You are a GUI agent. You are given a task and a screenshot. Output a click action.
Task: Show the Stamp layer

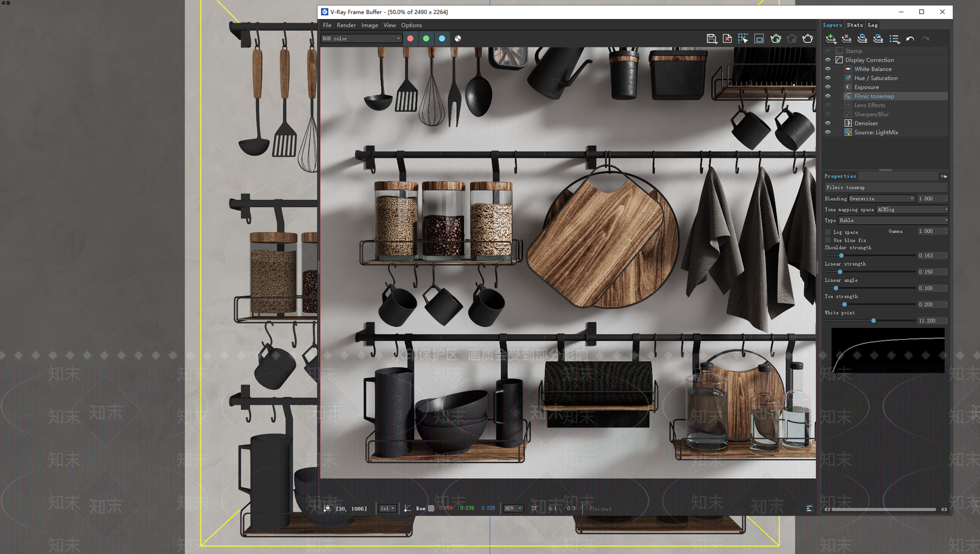point(828,51)
